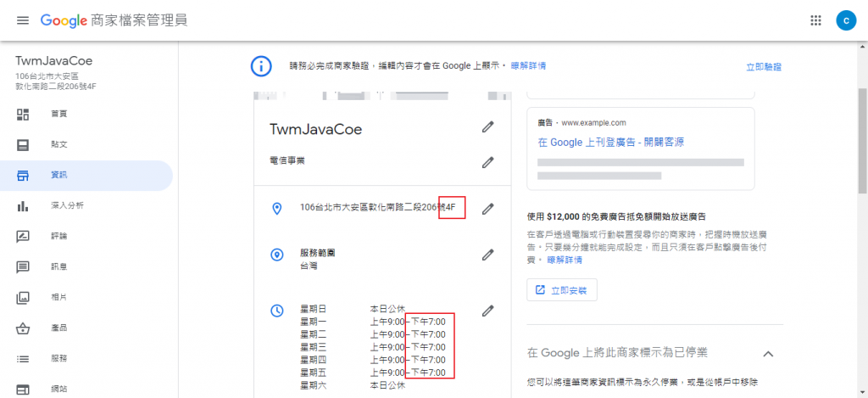Image resolution: width=868 pixels, height=398 pixels.
Task: Click the 星期日 本日公休 row
Action: (353, 309)
